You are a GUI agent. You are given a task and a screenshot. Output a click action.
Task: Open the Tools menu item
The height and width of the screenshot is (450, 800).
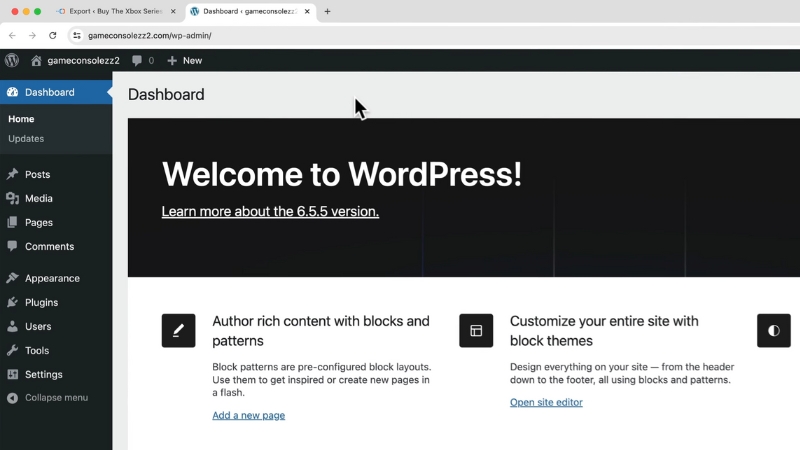click(37, 351)
